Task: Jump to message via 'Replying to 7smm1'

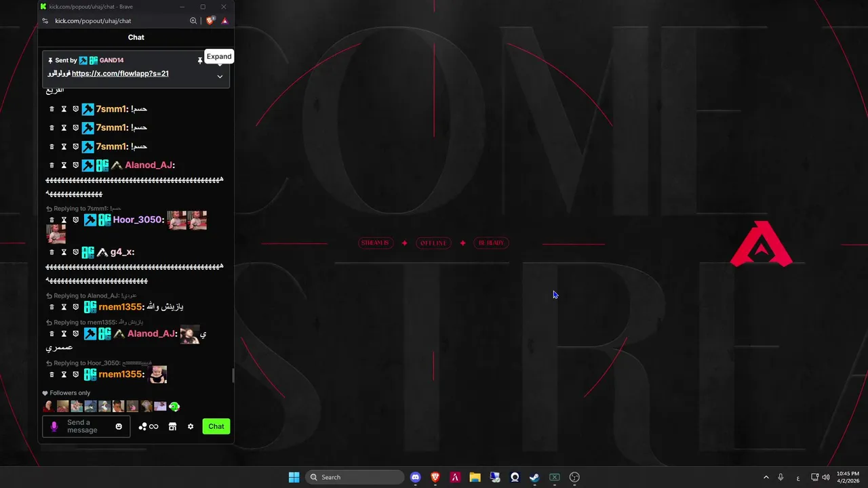Action: (x=83, y=209)
